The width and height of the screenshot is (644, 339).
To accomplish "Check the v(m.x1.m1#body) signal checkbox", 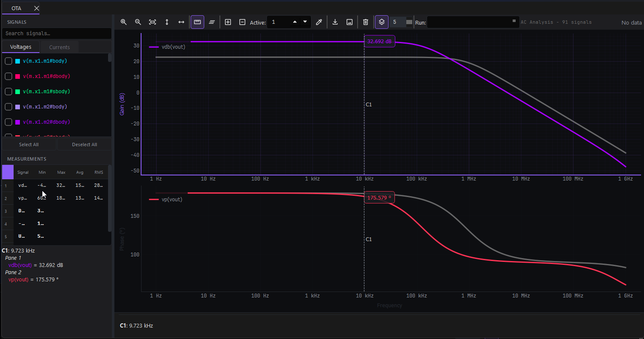I will click(8, 61).
